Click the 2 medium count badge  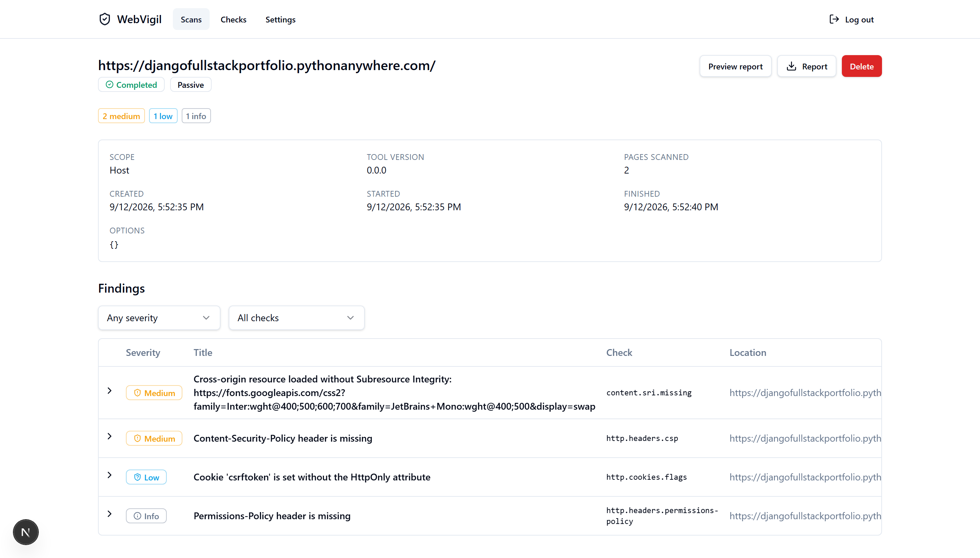pyautogui.click(x=121, y=116)
